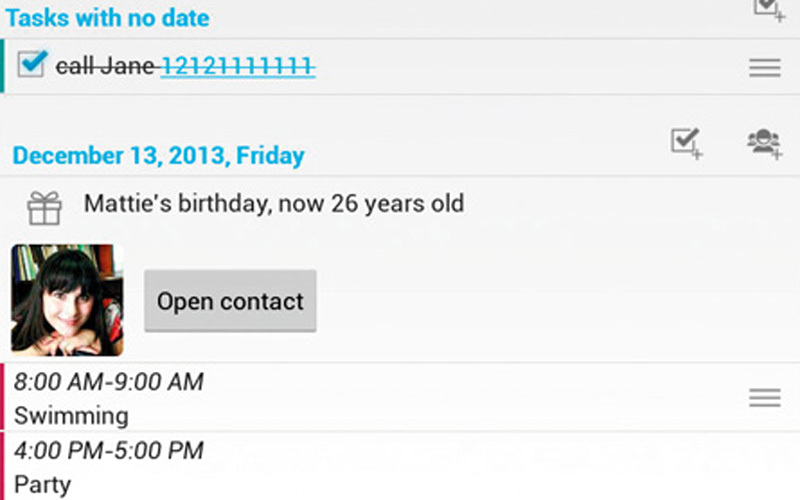Click the pink color bar beside Swimming
The width and height of the screenshot is (800, 500).
3,397
